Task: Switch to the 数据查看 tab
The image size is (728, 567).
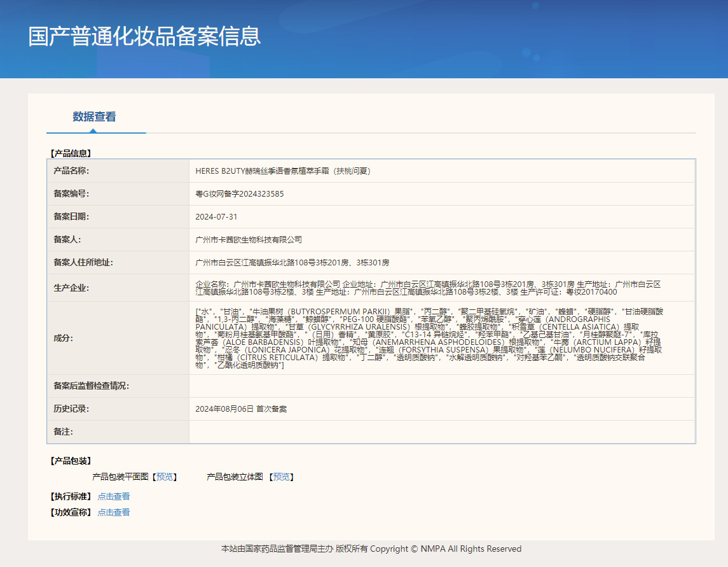Action: [94, 117]
